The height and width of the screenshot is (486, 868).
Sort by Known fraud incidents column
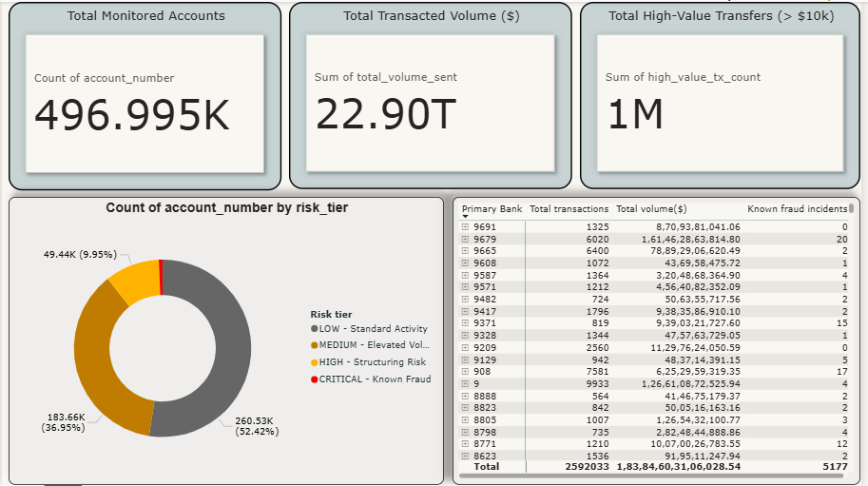[797, 208]
